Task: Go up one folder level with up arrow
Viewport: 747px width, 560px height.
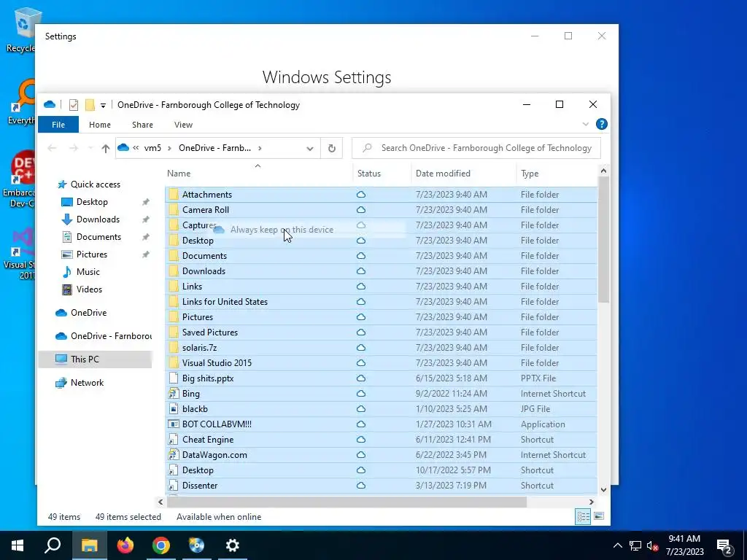Action: (x=106, y=148)
